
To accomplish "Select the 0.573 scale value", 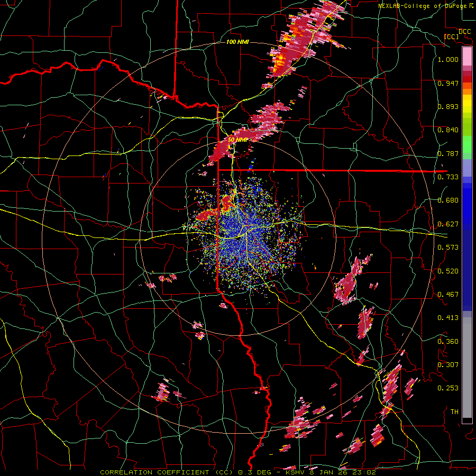I will (x=448, y=248).
